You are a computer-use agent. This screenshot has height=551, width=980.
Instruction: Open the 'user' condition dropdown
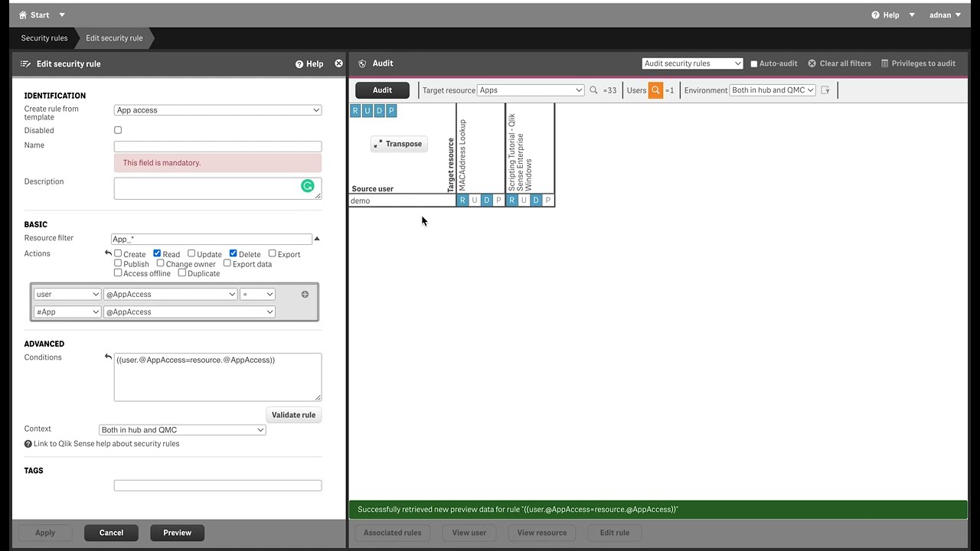[67, 295]
